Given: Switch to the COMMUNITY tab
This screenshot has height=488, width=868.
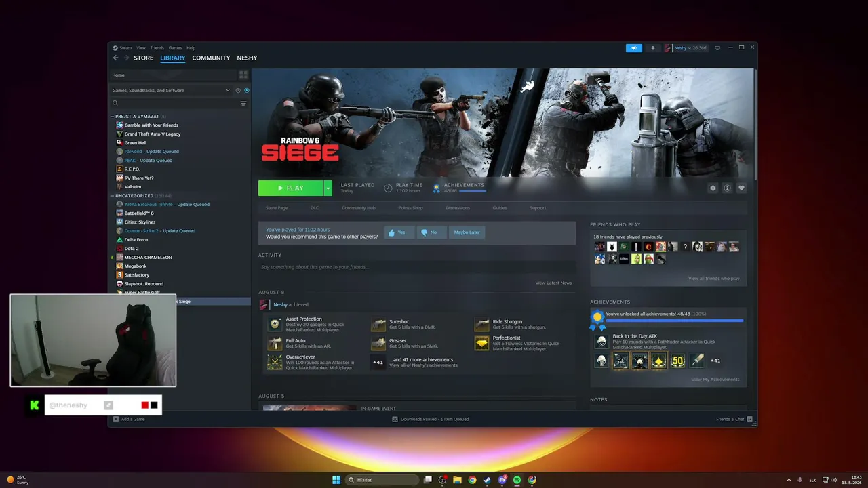Looking at the screenshot, I should coord(211,58).
